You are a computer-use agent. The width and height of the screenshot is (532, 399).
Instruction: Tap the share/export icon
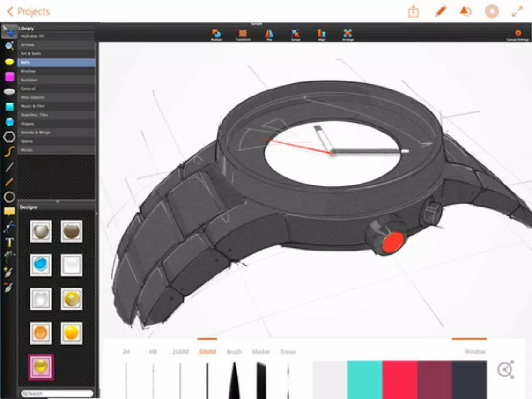(x=413, y=12)
